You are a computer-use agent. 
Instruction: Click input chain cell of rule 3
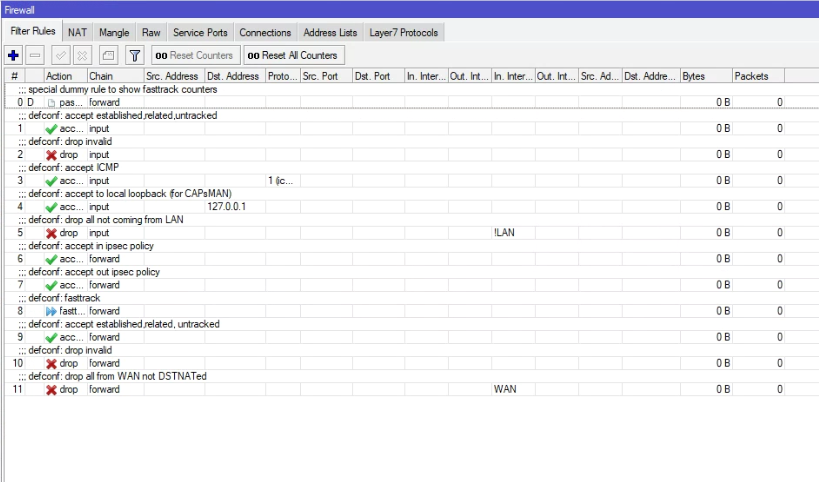pos(115,181)
